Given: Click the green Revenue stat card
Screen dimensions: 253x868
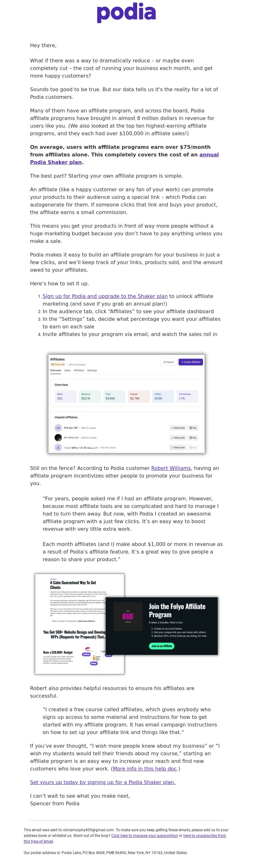Looking at the screenshot, I should coord(90,396).
